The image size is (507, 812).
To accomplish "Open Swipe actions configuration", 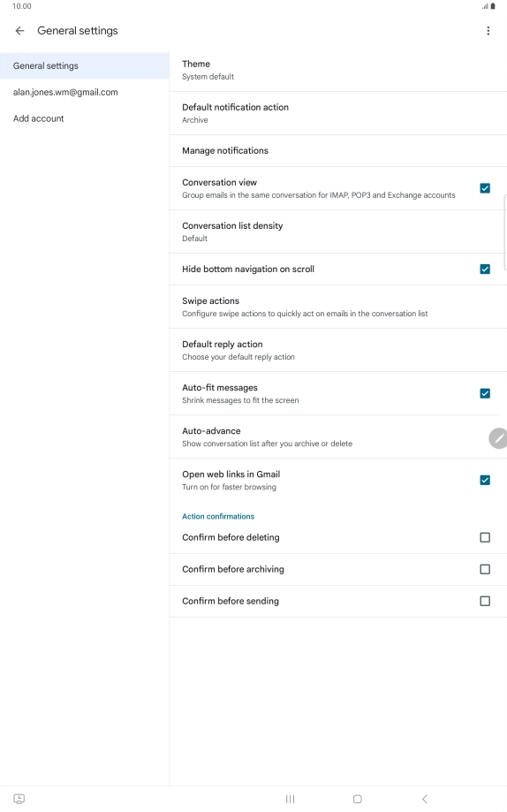I will click(x=338, y=307).
